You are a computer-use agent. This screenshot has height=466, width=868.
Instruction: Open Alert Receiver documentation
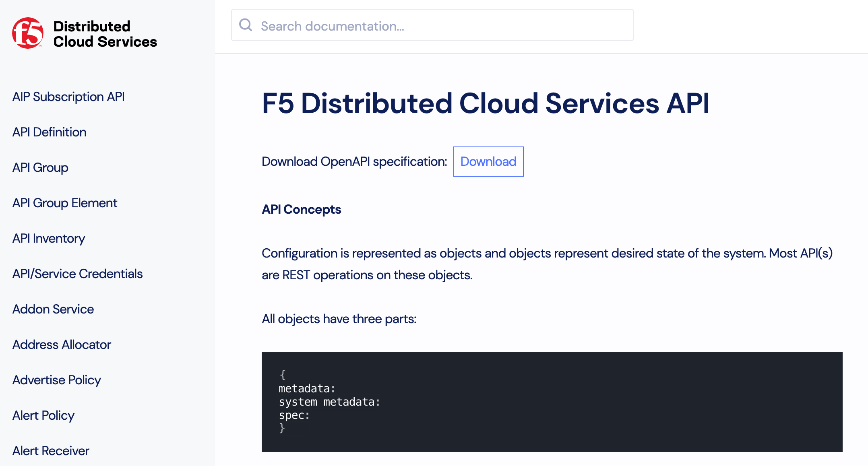[51, 451]
